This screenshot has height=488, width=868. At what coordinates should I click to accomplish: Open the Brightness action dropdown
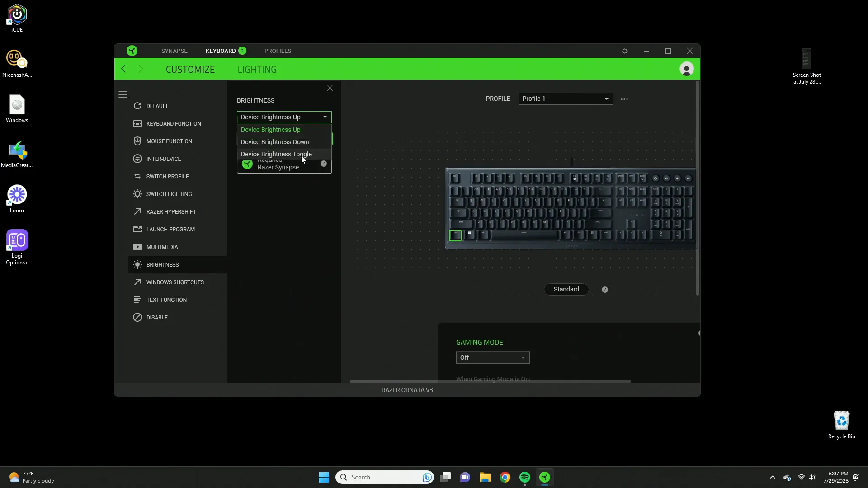point(284,117)
